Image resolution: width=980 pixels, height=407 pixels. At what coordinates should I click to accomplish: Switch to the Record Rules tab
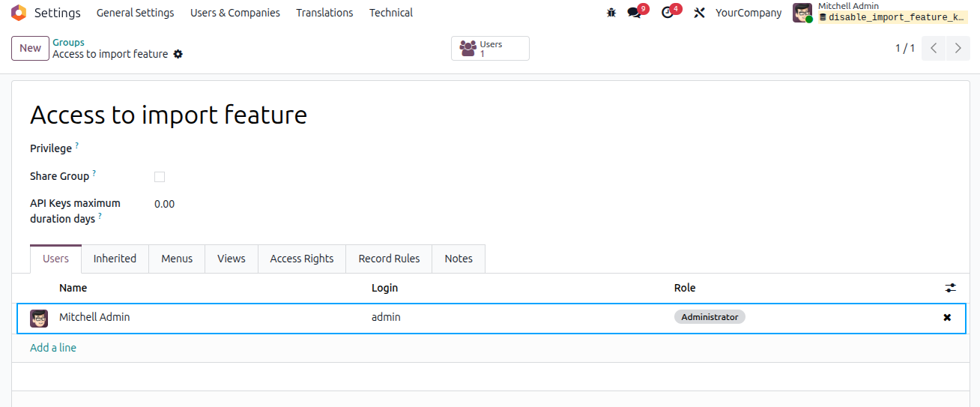click(390, 259)
